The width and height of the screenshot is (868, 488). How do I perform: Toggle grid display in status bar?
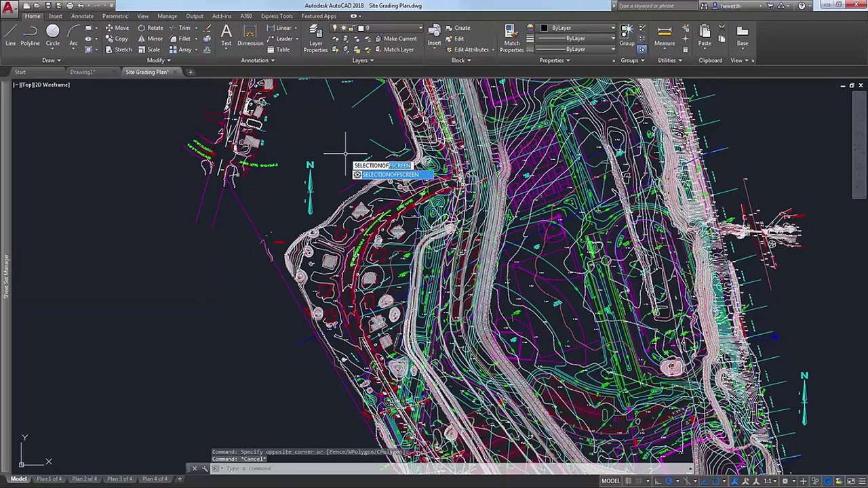point(629,481)
